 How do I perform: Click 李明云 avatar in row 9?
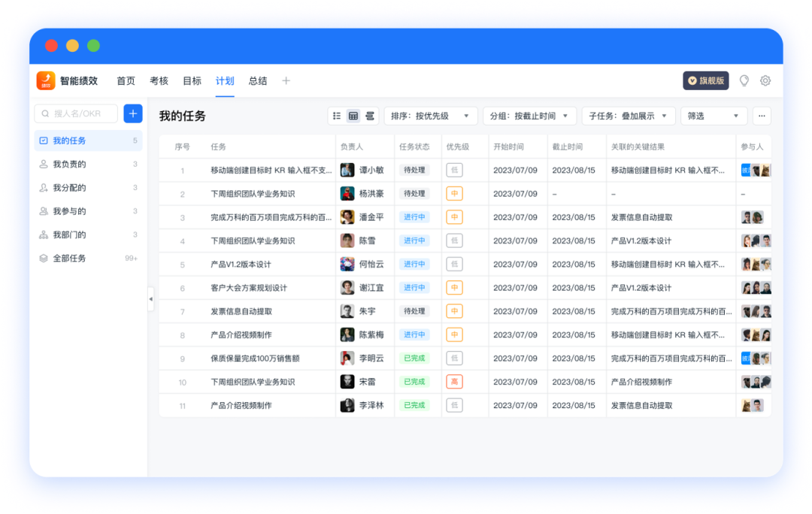click(347, 358)
